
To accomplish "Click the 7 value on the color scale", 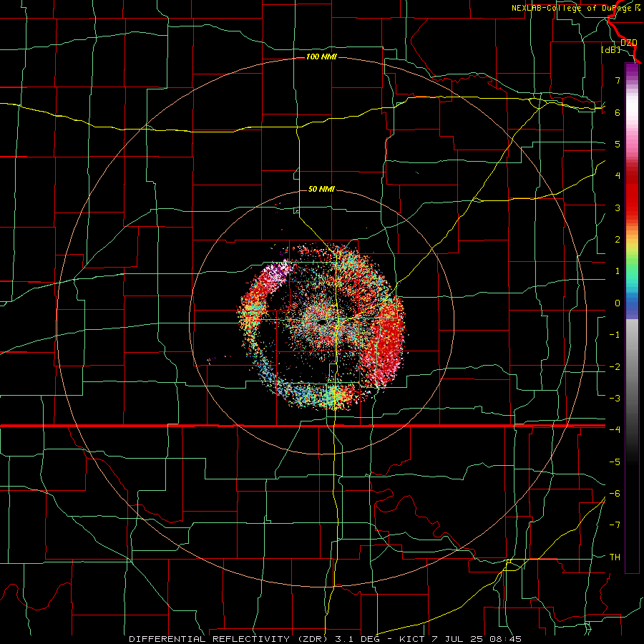I will point(618,80).
